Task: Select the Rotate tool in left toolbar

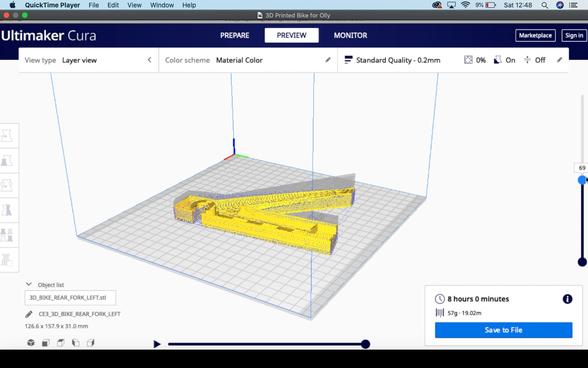Action: (7, 185)
